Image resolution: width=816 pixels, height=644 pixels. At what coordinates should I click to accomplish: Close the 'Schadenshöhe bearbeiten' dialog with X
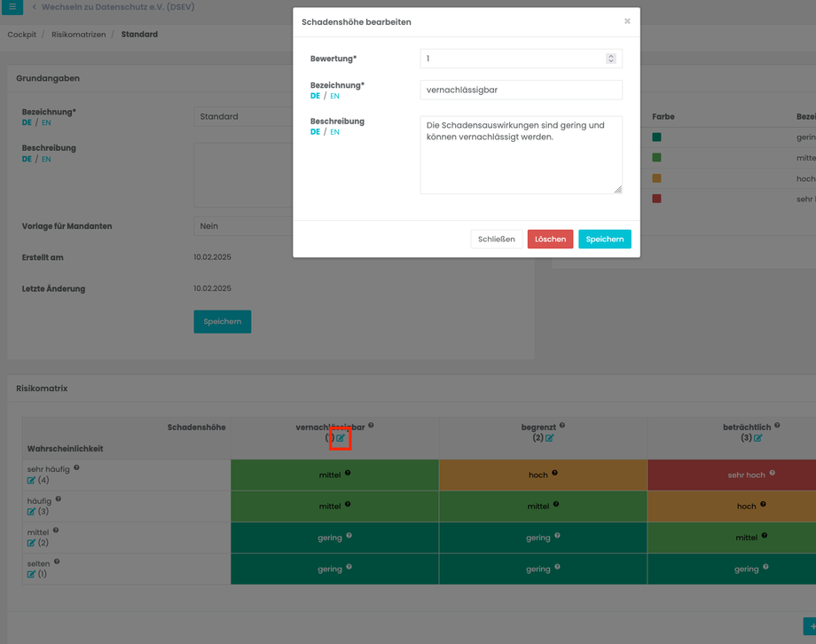click(x=627, y=21)
